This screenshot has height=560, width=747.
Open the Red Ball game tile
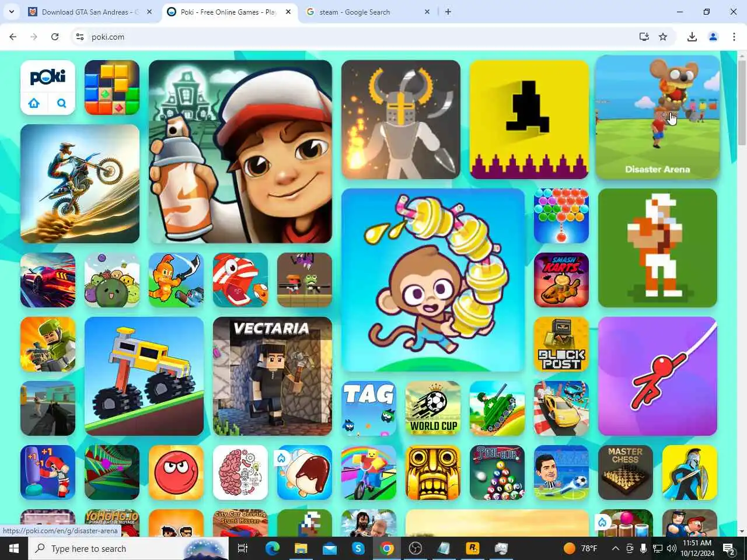tap(176, 473)
